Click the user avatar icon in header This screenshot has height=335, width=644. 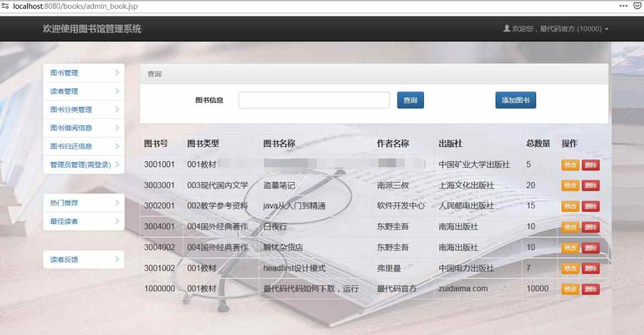(507, 29)
